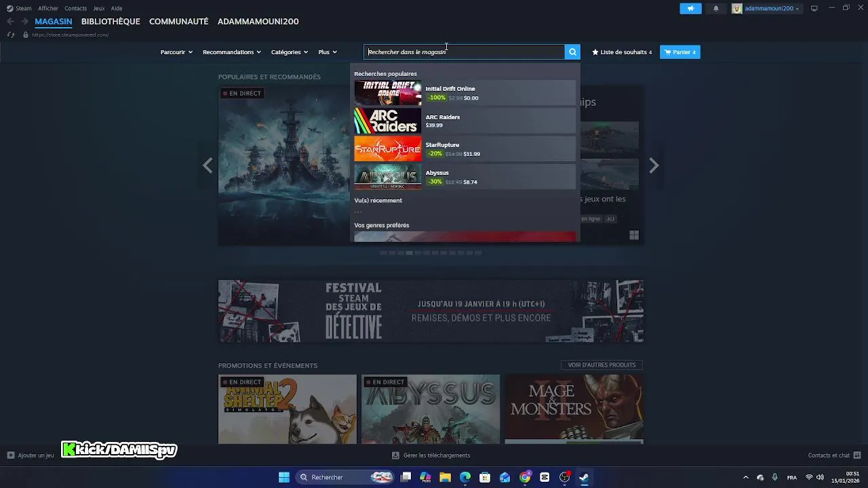The image size is (868, 488).
Task: Open the Aide menu
Action: pyautogui.click(x=117, y=9)
